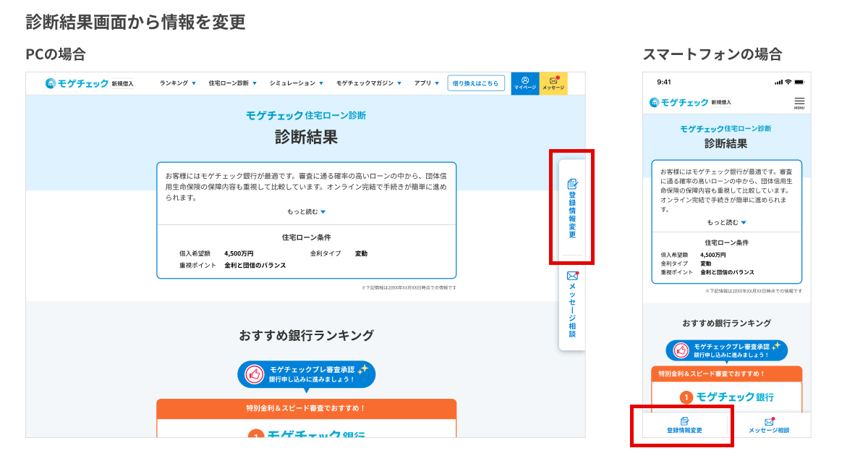Click the yellow メッセージ envelope icon in PC header

click(553, 83)
